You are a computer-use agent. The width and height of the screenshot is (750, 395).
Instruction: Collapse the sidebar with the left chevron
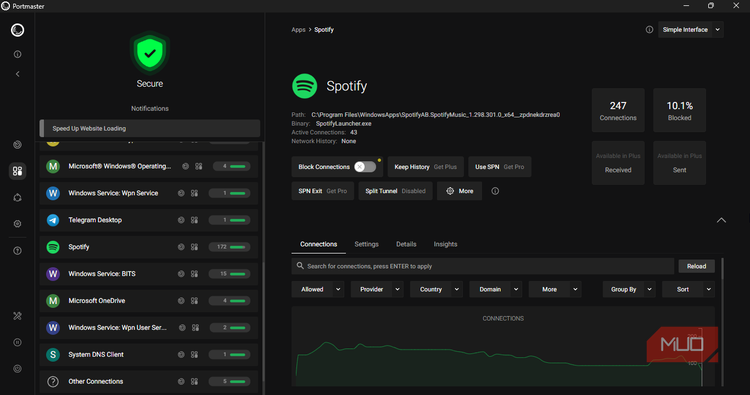pos(18,74)
